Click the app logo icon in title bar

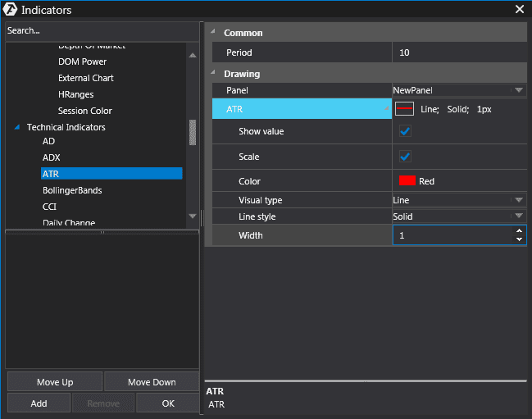10,10
